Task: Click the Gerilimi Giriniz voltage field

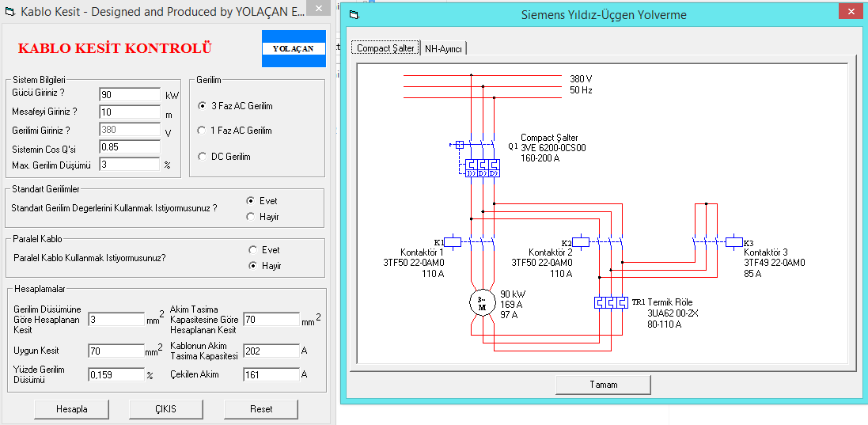Action: pos(130,130)
